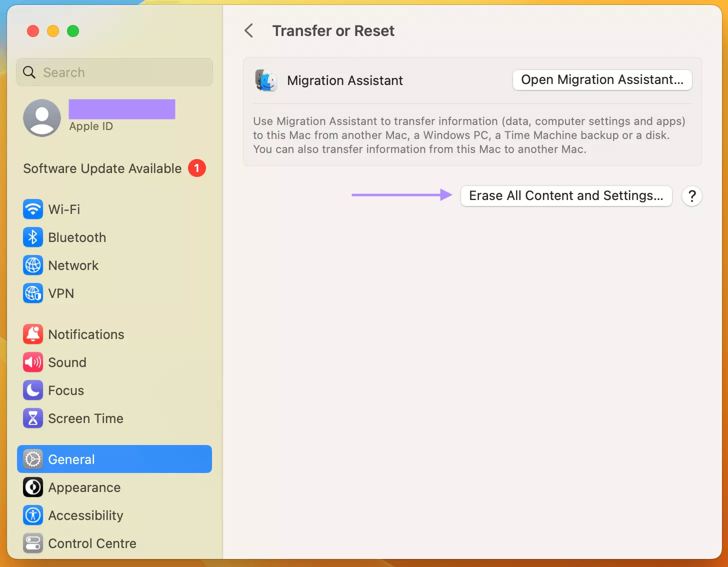Click the Migration Assistant app icon
The height and width of the screenshot is (567, 728).
265,80
